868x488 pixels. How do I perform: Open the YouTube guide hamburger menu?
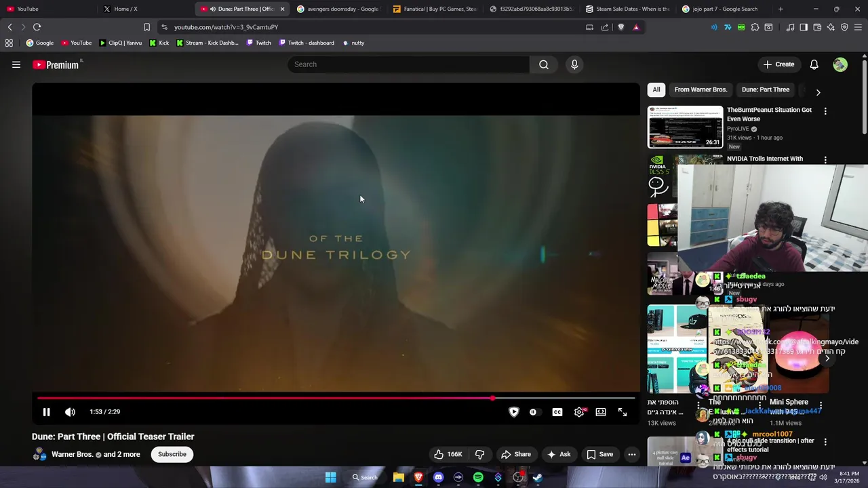pyautogui.click(x=16, y=64)
